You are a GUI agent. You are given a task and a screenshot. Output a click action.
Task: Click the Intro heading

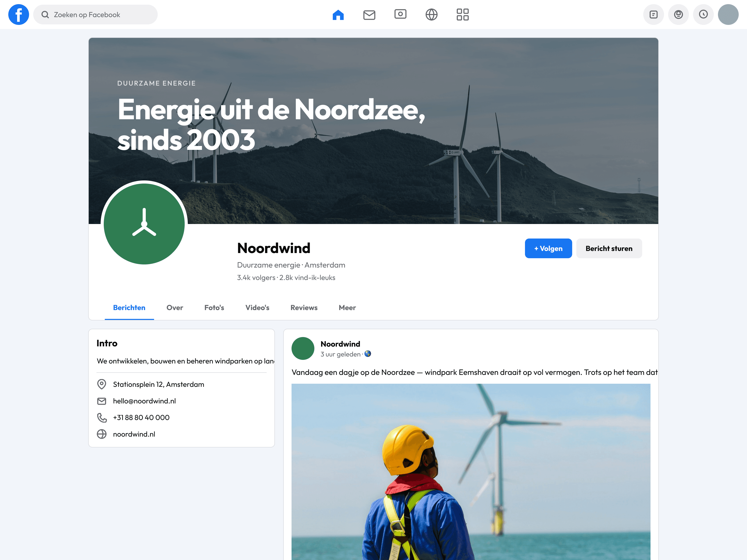tap(107, 343)
